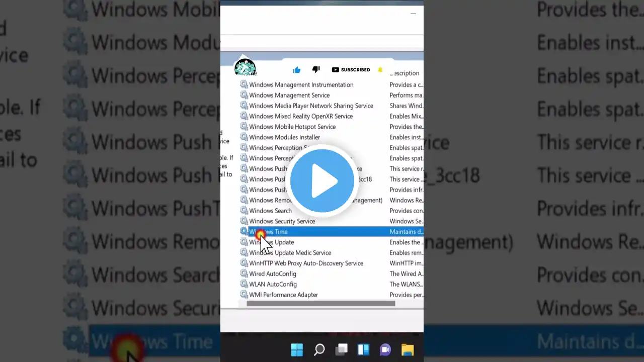Click gear icon beside Windows Update Medic Service
644x362 pixels.
244,253
